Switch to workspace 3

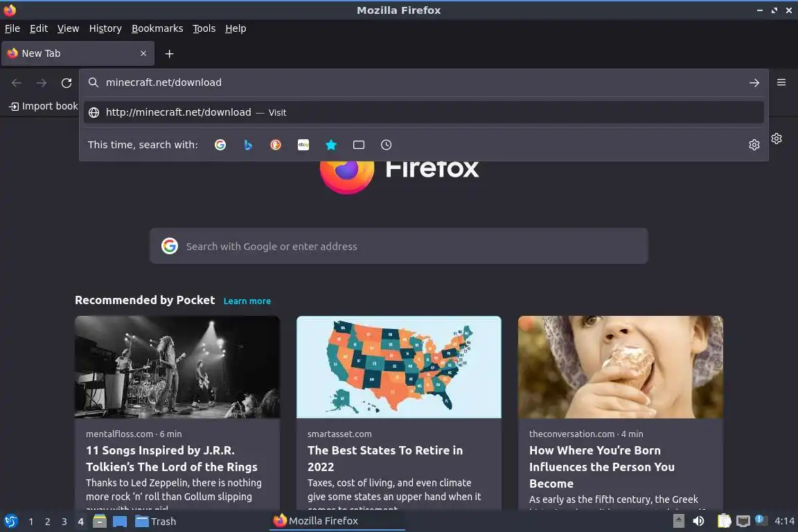[64, 522]
